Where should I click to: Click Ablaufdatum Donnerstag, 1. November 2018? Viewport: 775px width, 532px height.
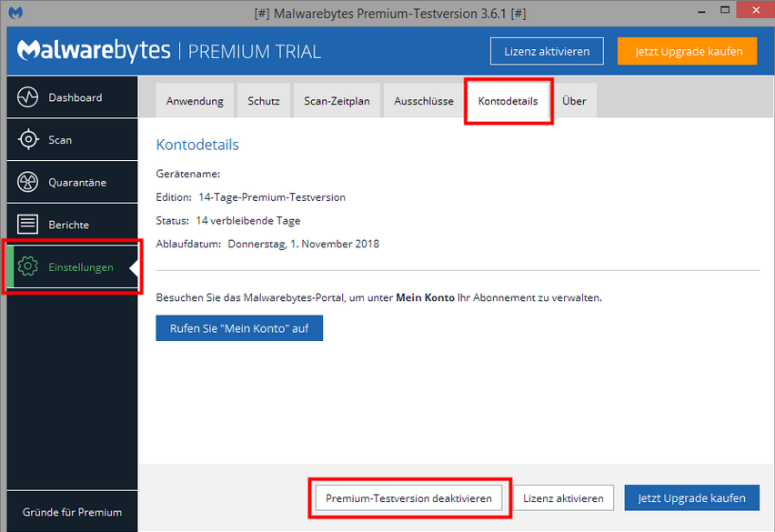[x=267, y=244]
